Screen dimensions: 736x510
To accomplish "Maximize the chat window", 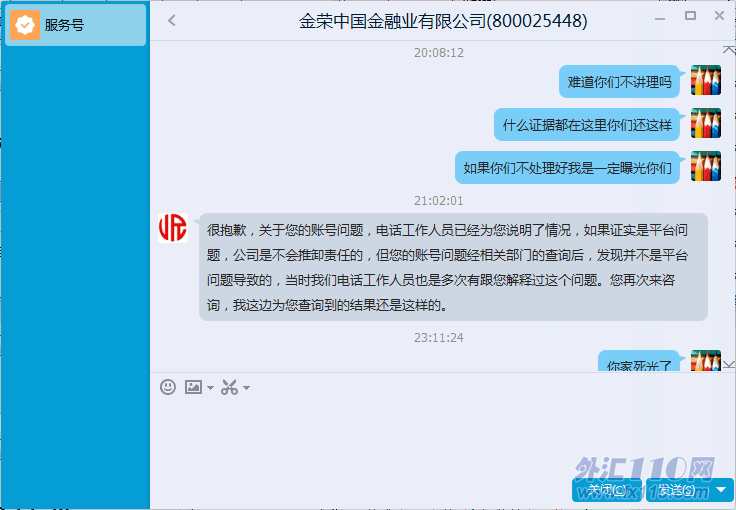I will 690,15.
